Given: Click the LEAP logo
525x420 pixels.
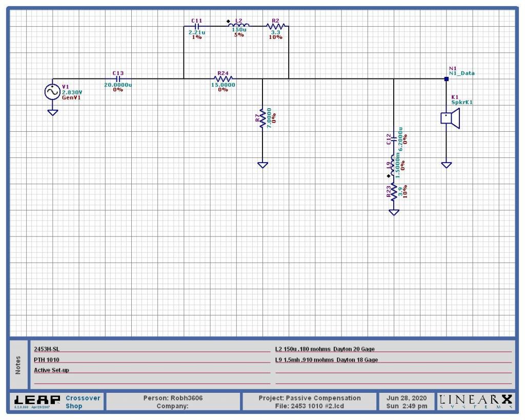Looking at the screenshot, I should (x=37, y=400).
